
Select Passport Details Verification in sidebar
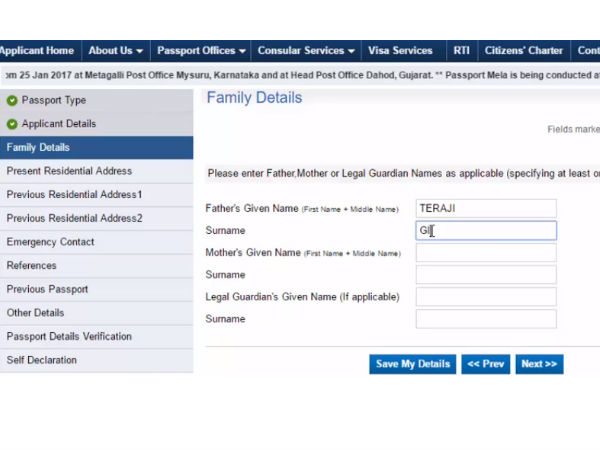(69, 336)
